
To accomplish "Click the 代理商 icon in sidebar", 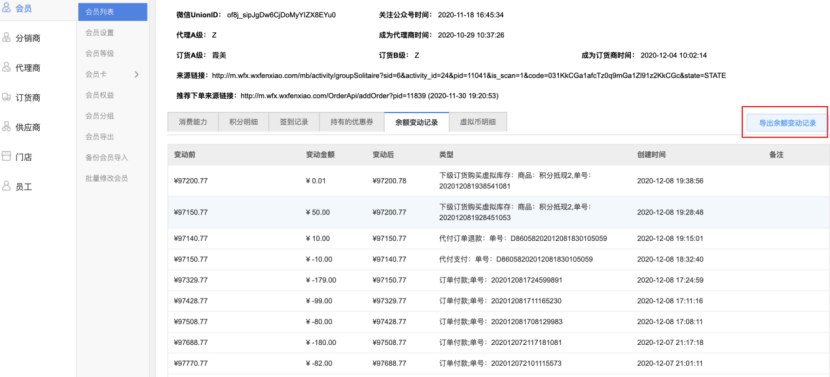I will coord(7,67).
